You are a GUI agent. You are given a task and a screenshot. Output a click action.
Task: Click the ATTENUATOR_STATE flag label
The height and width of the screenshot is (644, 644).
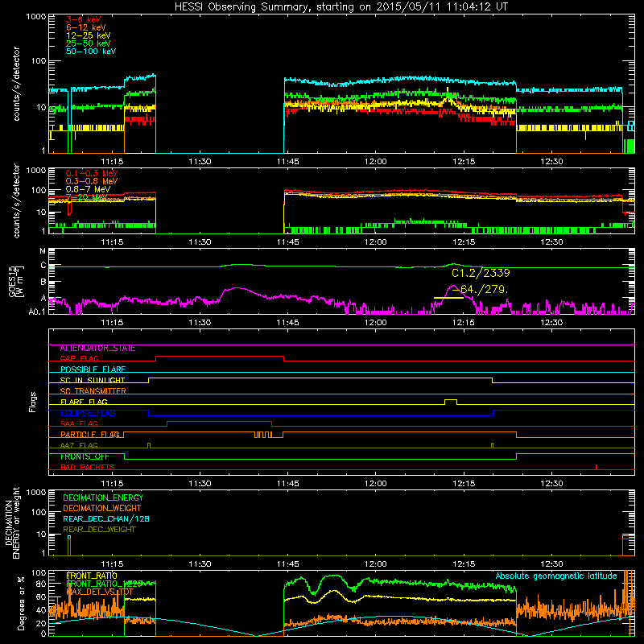pyautogui.click(x=97, y=349)
